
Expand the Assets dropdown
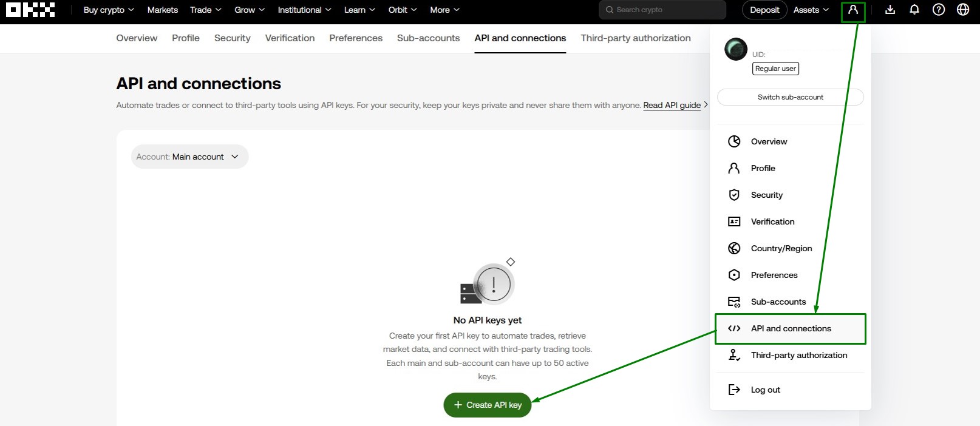pyautogui.click(x=811, y=10)
